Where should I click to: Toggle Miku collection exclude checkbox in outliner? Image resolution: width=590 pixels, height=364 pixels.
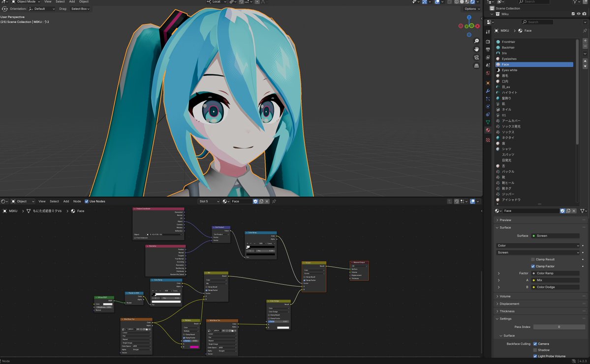(x=573, y=14)
